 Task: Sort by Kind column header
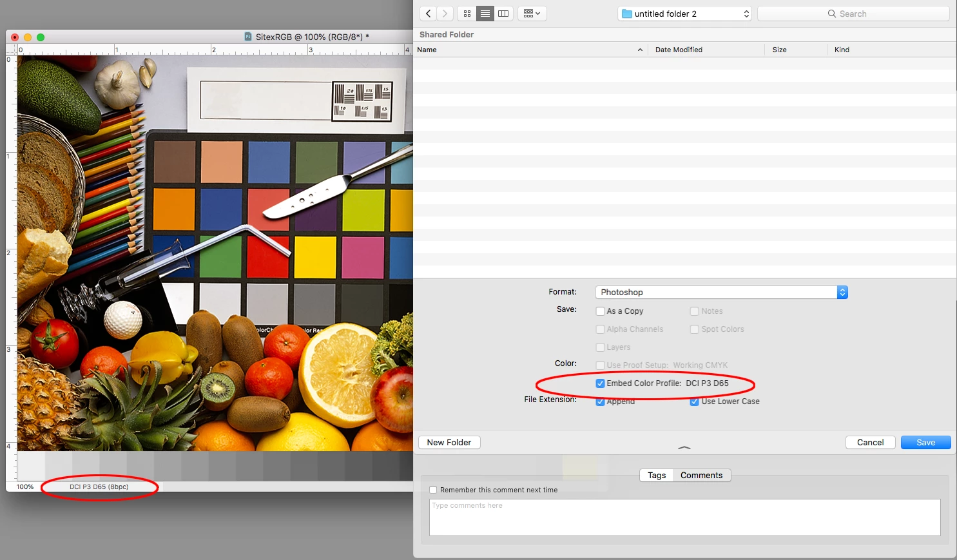[x=892, y=50]
